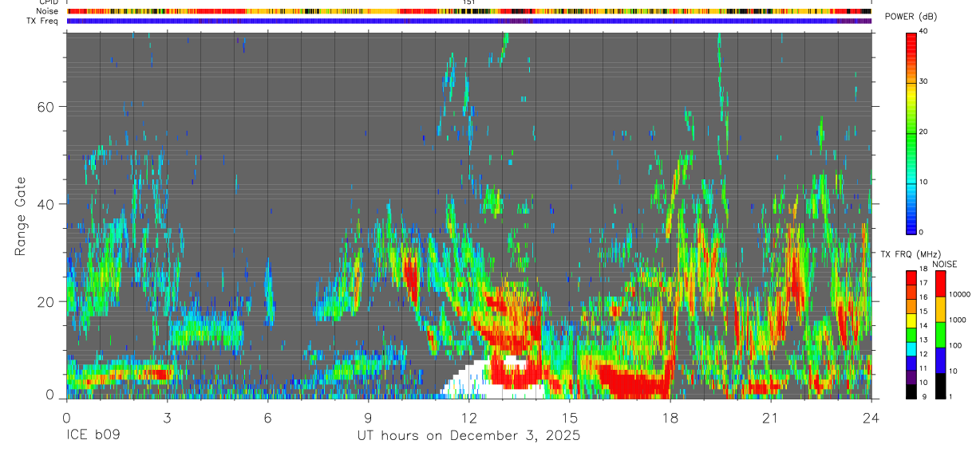Click the '3' tick on the UT hours axis

[167, 417]
